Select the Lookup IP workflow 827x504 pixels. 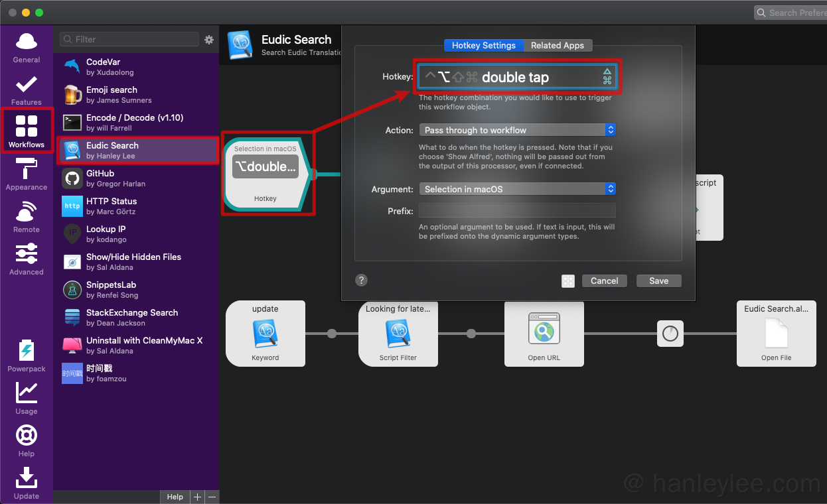[137, 234]
